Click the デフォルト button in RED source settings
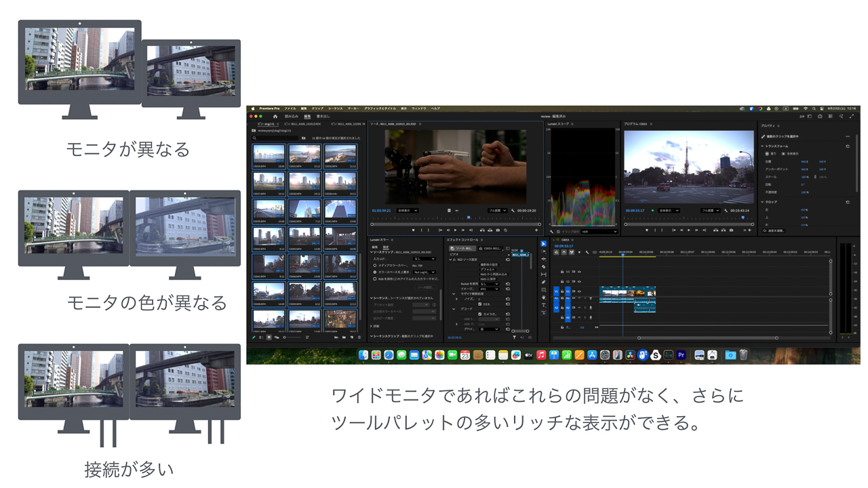Screen dimensions: 868x488 pos(488,269)
